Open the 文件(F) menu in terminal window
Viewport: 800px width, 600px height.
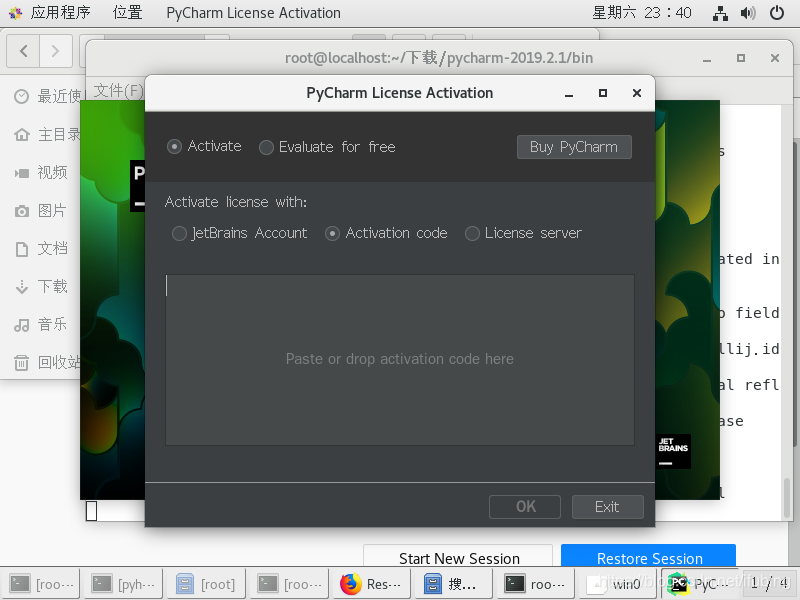tap(118, 90)
